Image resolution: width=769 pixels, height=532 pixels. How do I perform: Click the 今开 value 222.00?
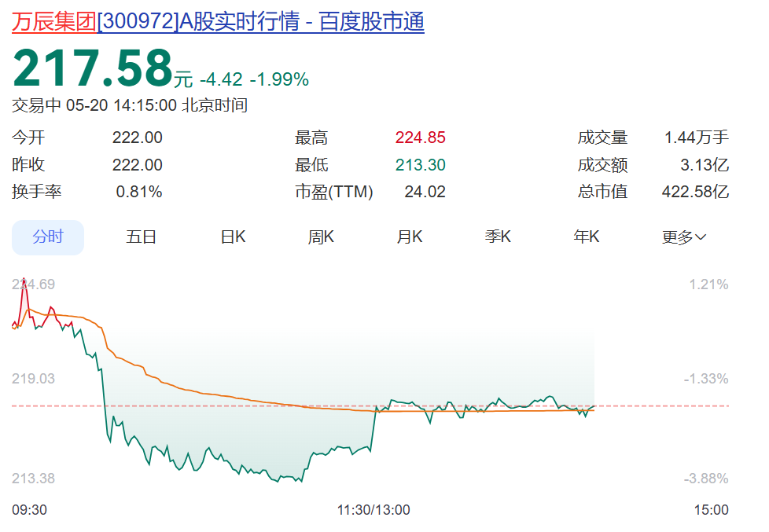tap(138, 138)
